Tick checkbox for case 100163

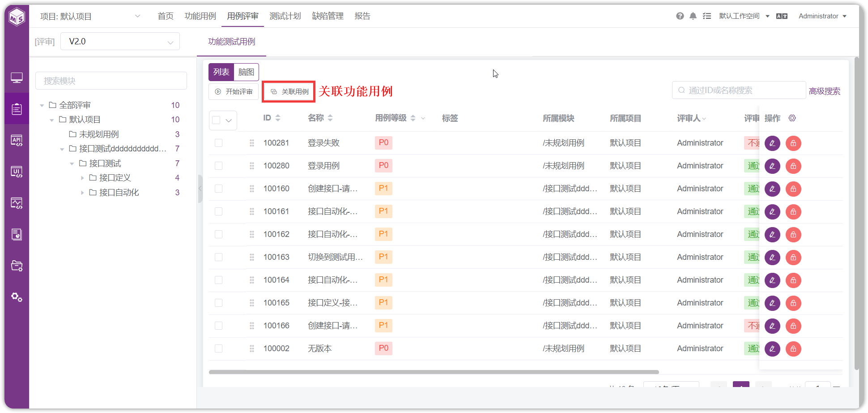click(218, 257)
